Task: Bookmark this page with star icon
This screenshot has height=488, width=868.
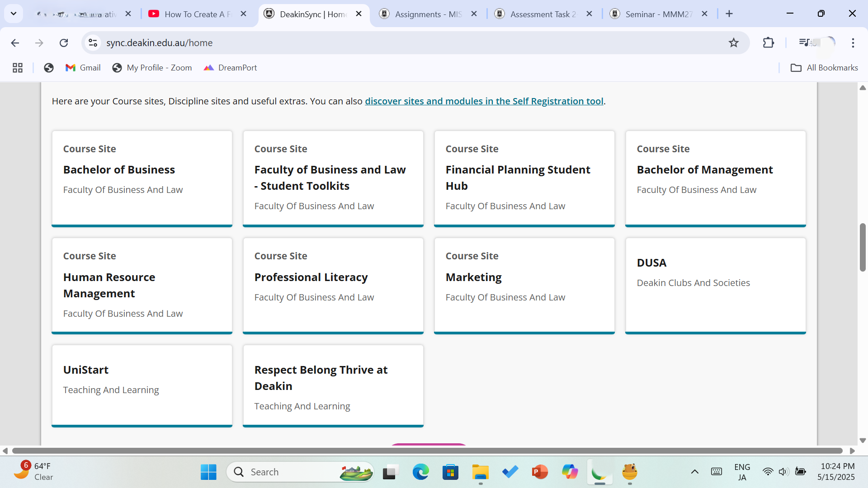Action: (733, 43)
